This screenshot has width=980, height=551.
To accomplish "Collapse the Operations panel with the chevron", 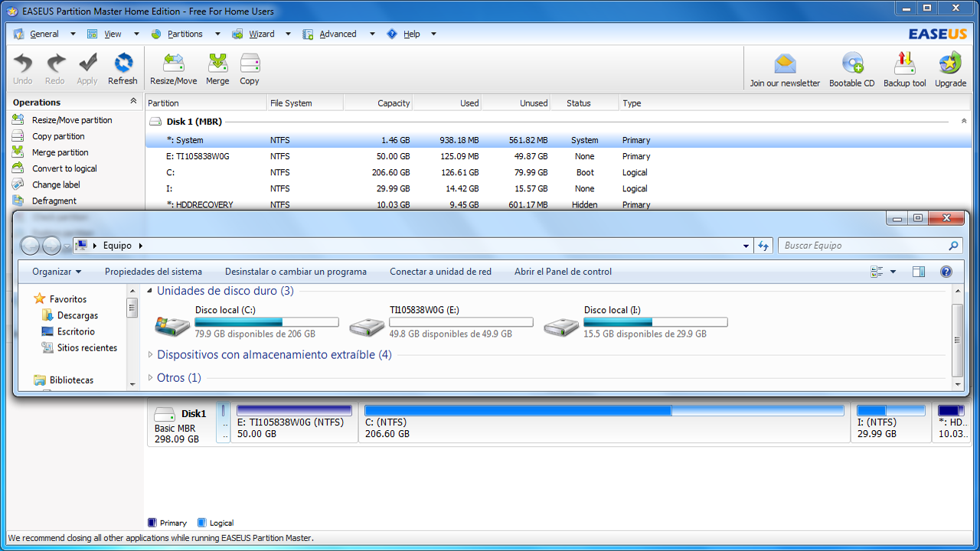I will point(133,102).
